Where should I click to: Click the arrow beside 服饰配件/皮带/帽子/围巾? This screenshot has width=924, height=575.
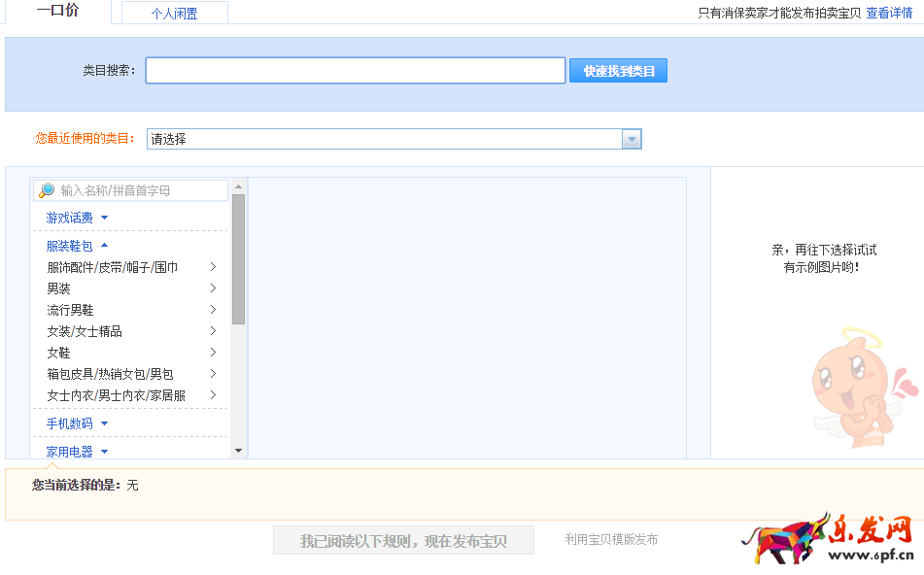213,267
